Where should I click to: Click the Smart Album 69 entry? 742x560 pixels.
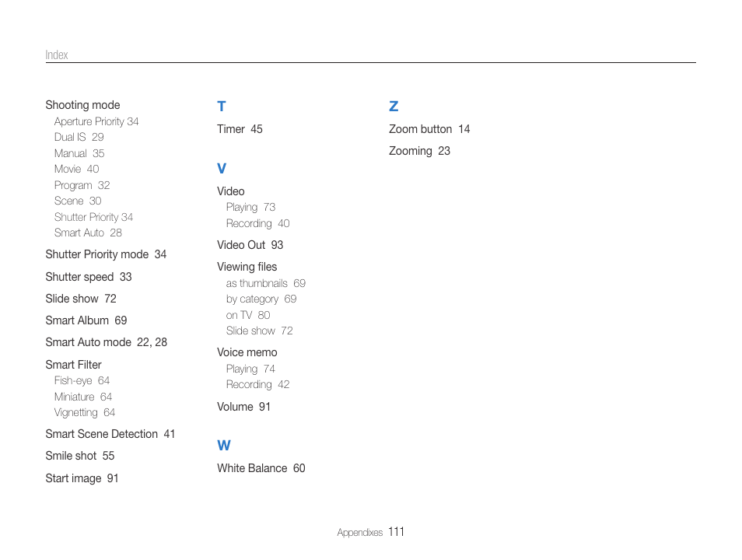point(86,320)
